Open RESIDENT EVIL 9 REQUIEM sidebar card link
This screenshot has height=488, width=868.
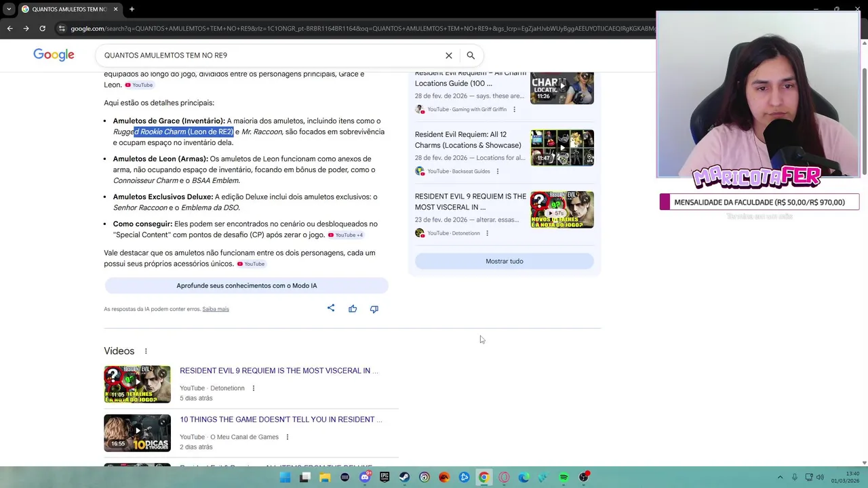click(x=471, y=201)
